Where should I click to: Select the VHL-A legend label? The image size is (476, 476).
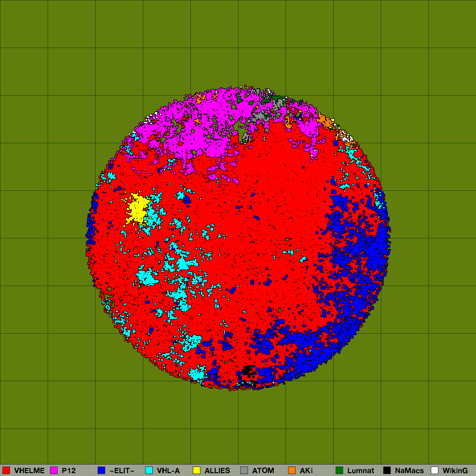(x=168, y=471)
